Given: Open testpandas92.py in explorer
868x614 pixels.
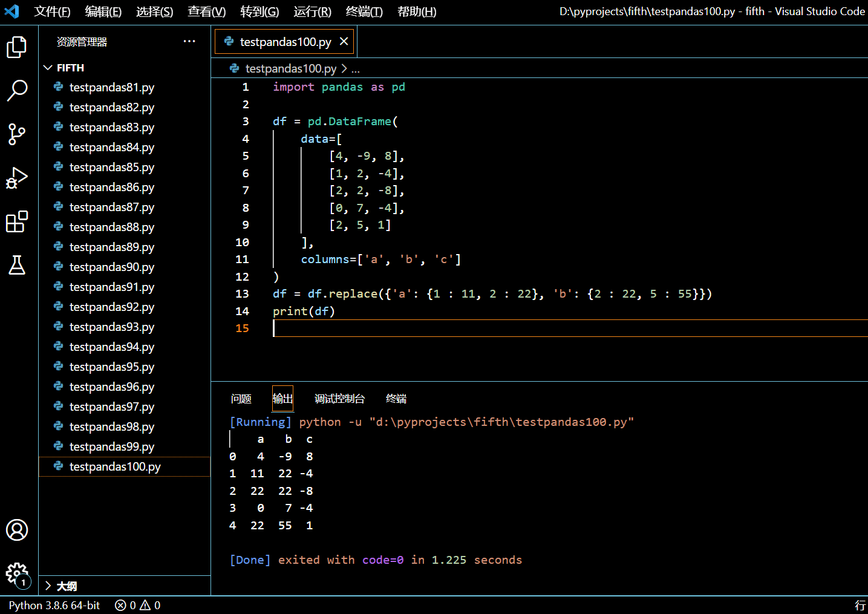Looking at the screenshot, I should tap(125, 307).
